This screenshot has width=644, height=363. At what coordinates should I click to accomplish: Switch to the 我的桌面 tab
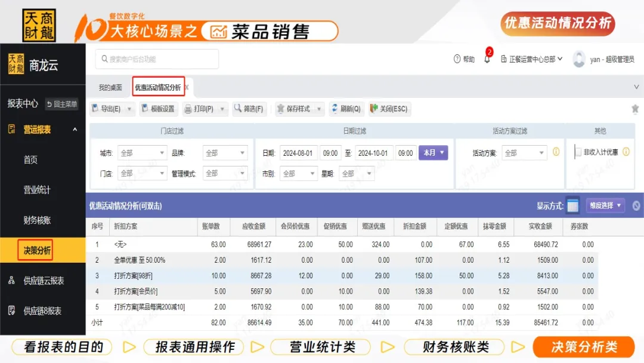[x=110, y=87]
